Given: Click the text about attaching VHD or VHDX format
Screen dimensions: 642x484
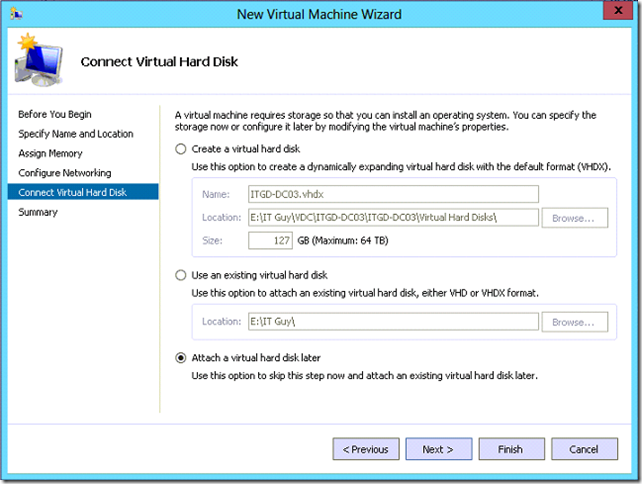Looking at the screenshot, I should tap(365, 293).
